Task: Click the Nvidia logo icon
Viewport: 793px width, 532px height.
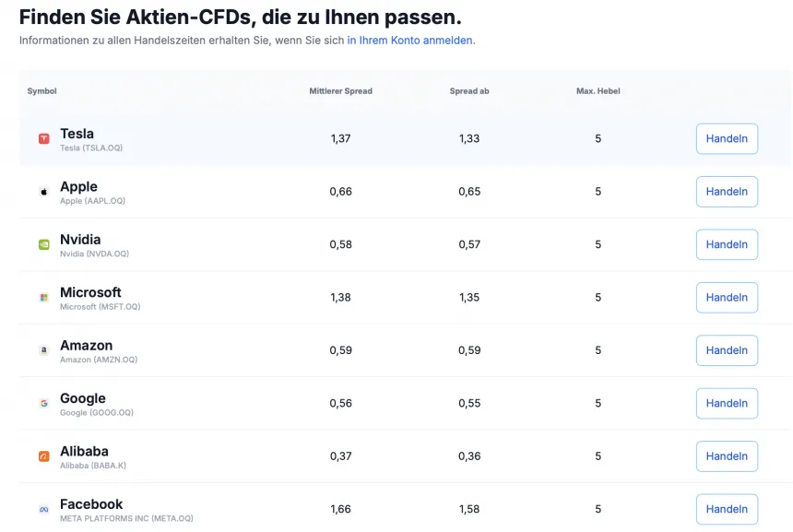Action: click(43, 244)
